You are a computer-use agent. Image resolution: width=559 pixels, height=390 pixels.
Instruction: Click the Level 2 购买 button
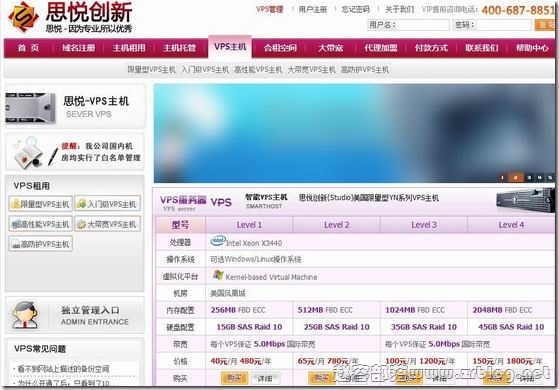pos(322,378)
